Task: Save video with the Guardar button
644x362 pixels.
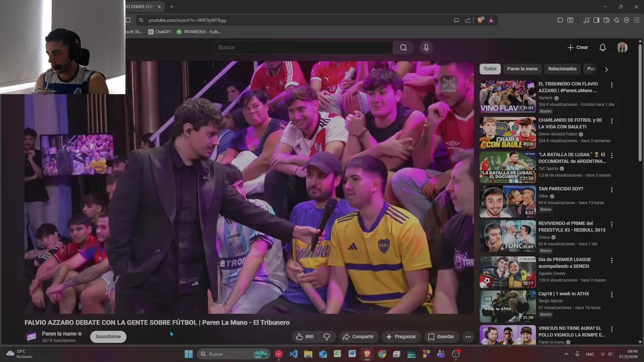Action: 441,337
